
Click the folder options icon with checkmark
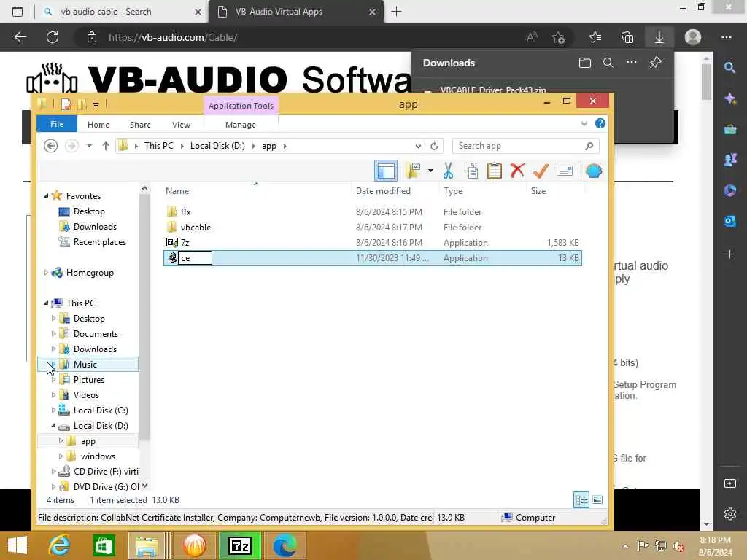point(413,171)
